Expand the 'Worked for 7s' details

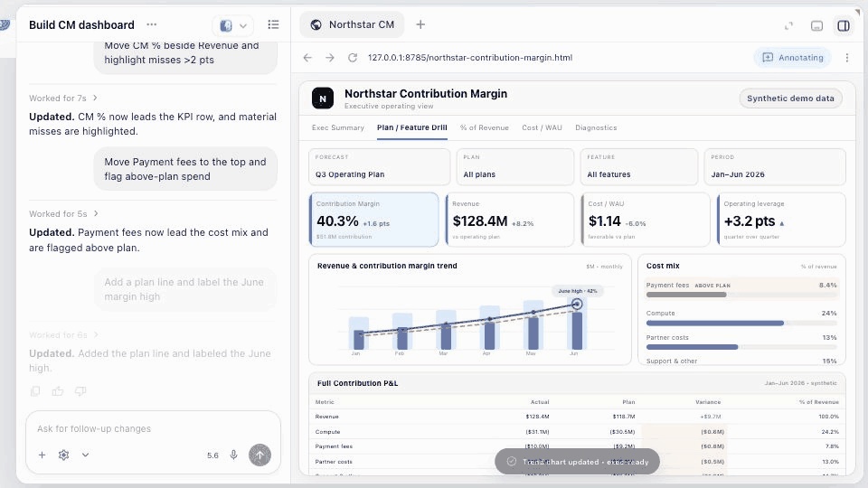point(63,98)
